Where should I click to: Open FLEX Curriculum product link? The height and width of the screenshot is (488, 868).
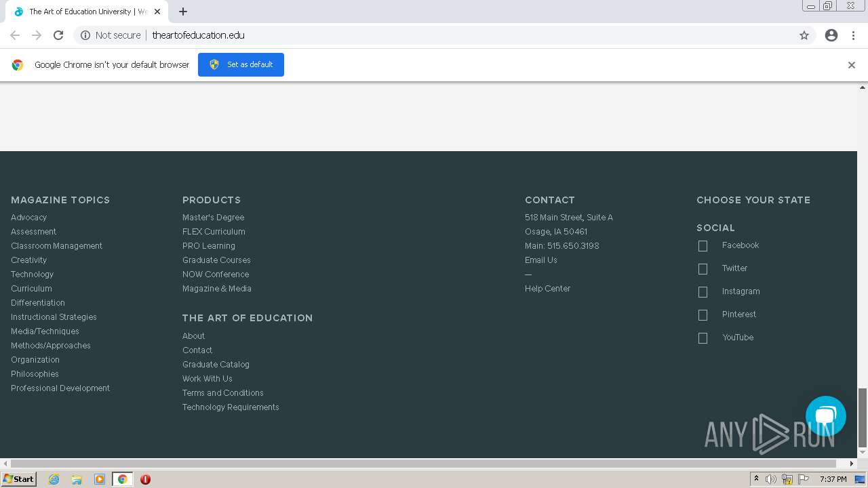[x=214, y=232]
